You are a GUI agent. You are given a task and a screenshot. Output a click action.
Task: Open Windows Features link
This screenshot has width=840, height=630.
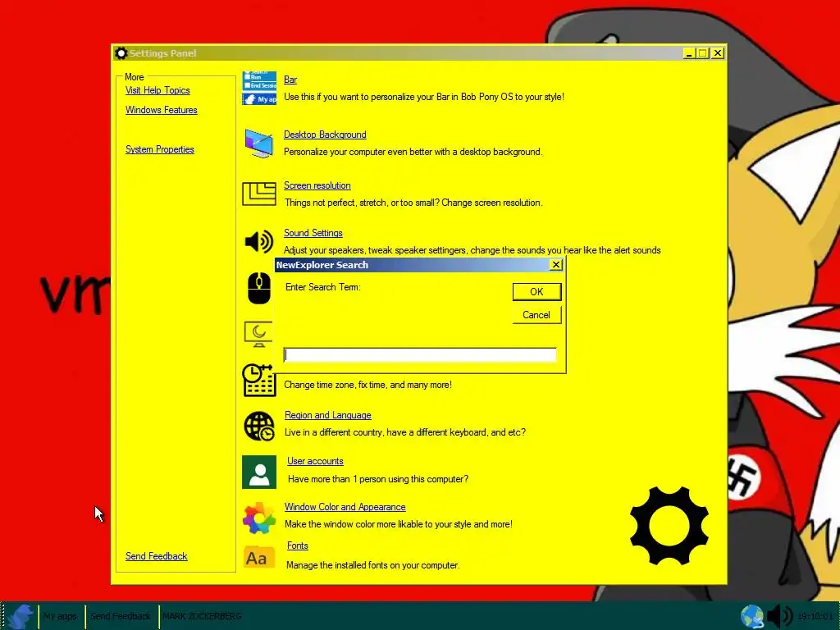pos(162,110)
